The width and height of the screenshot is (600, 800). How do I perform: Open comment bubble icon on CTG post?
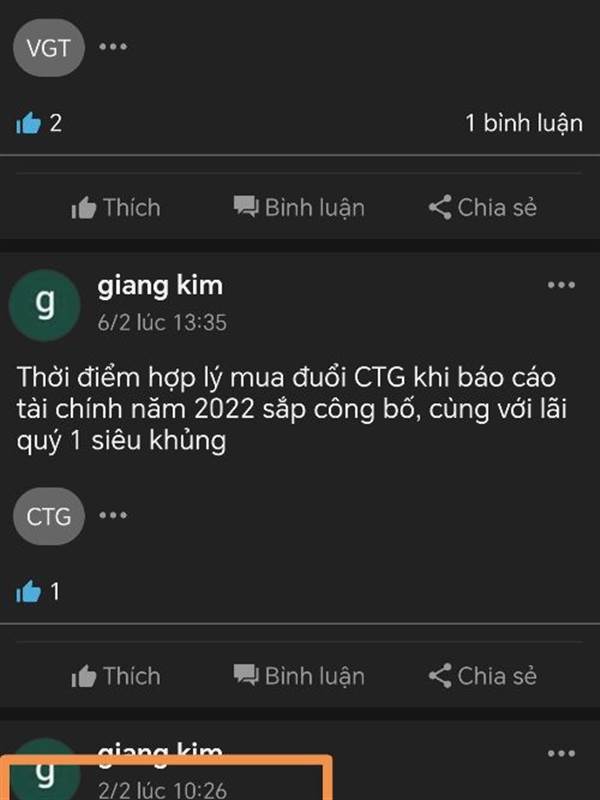(246, 675)
